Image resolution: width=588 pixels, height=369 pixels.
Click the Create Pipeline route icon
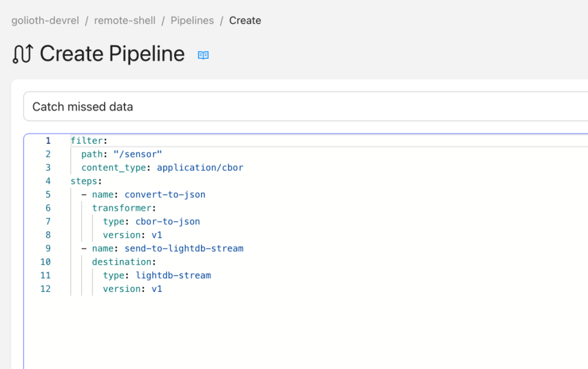click(23, 54)
